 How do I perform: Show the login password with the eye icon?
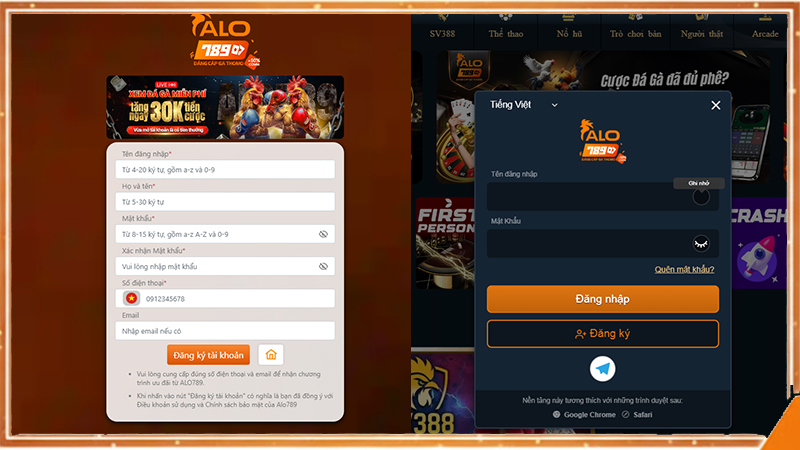701,243
